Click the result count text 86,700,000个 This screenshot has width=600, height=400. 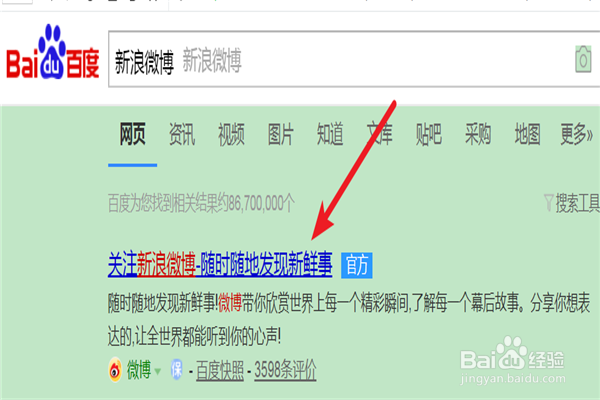[262, 203]
